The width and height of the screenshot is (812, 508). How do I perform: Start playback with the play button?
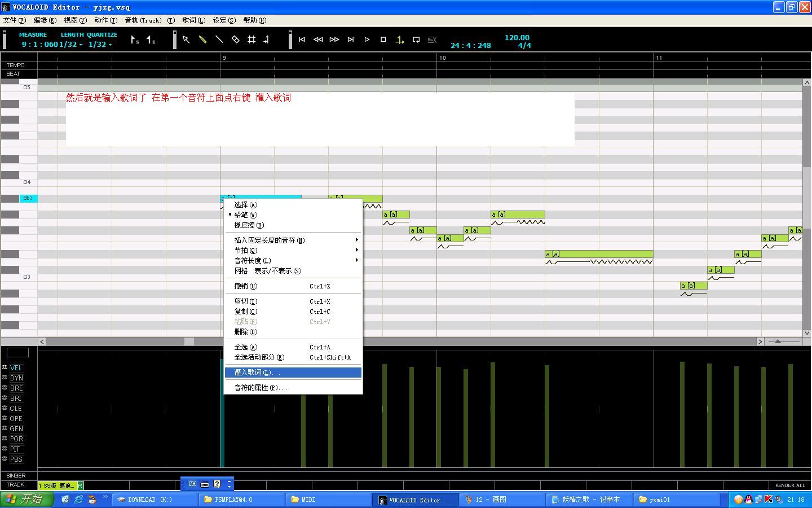tap(367, 40)
